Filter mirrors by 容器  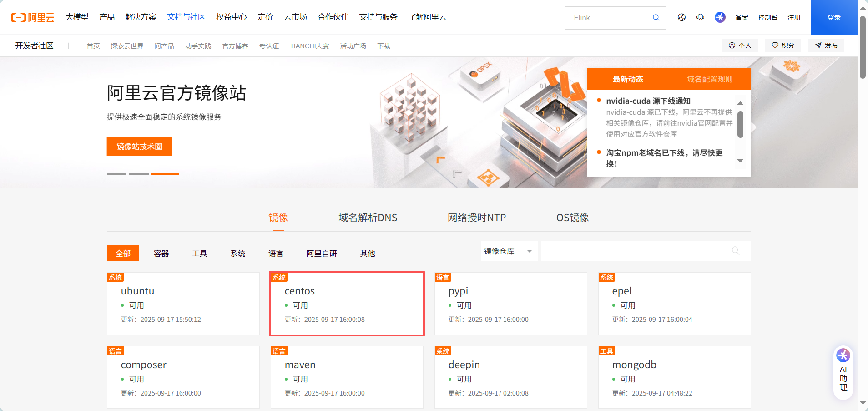pyautogui.click(x=161, y=253)
